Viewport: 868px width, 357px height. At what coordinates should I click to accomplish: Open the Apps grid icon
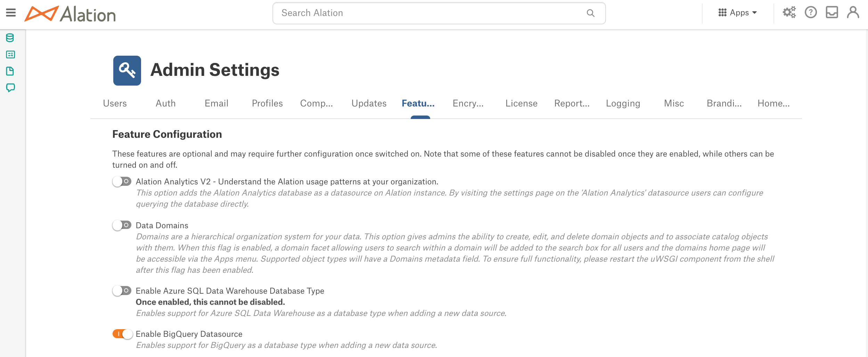click(x=722, y=13)
